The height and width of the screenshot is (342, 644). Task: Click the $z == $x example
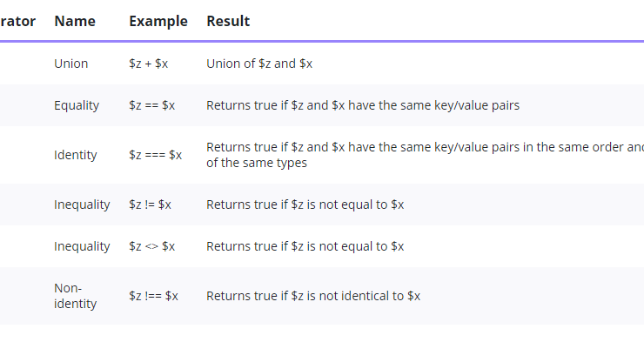point(152,105)
